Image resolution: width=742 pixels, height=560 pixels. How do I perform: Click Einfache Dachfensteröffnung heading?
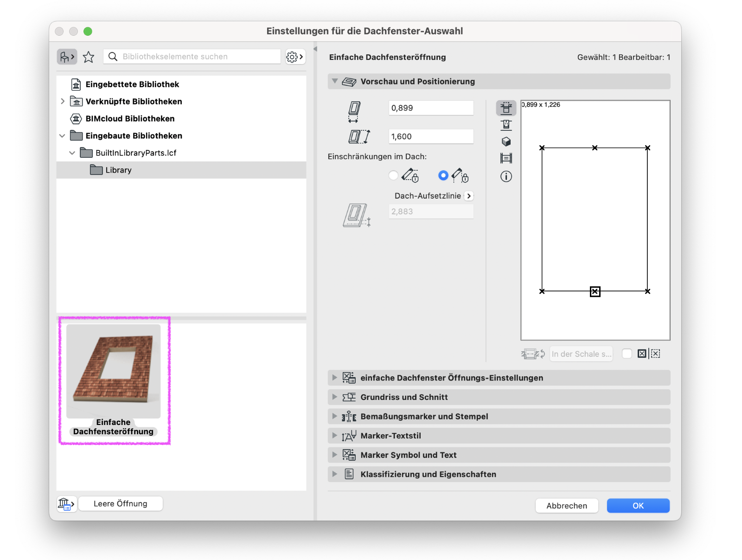click(x=388, y=57)
